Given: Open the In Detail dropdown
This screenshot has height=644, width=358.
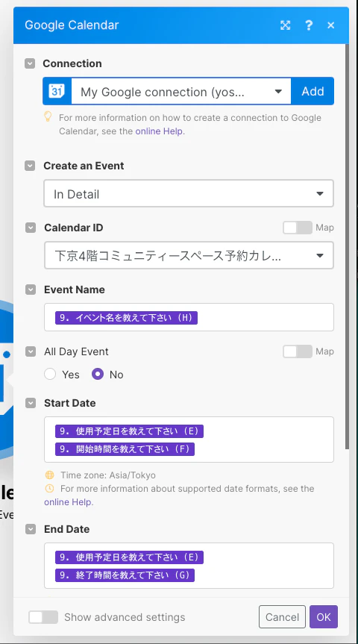Looking at the screenshot, I should click(x=189, y=193).
